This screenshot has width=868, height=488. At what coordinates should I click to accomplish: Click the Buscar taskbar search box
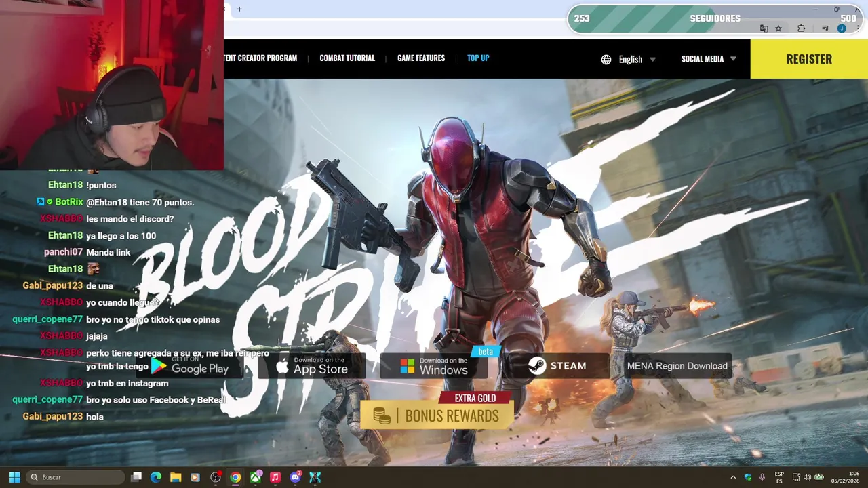click(76, 477)
